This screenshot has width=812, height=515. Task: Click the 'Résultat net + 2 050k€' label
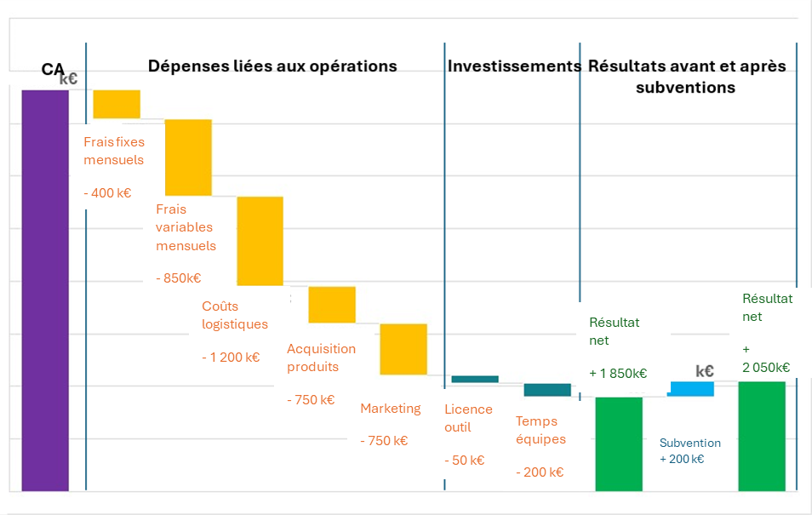[x=767, y=333]
